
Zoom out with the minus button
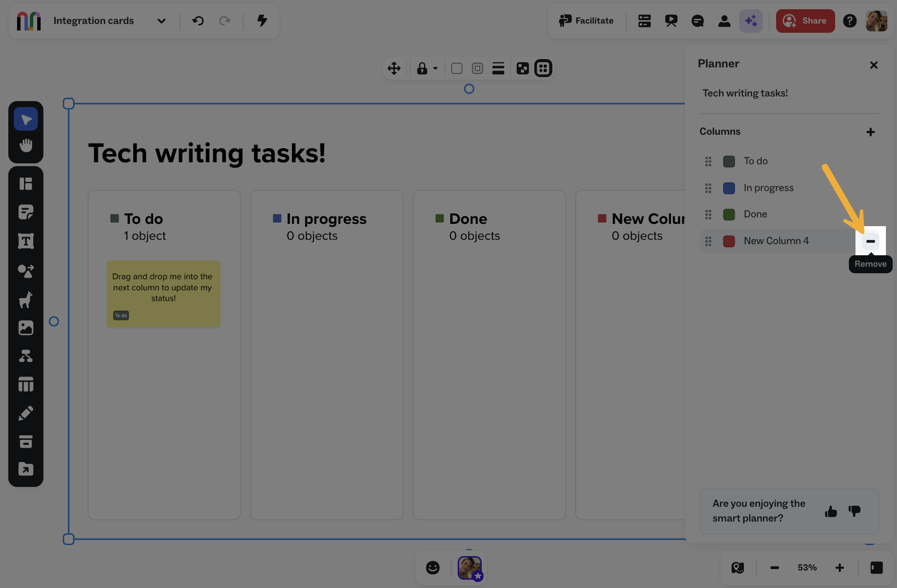click(775, 568)
